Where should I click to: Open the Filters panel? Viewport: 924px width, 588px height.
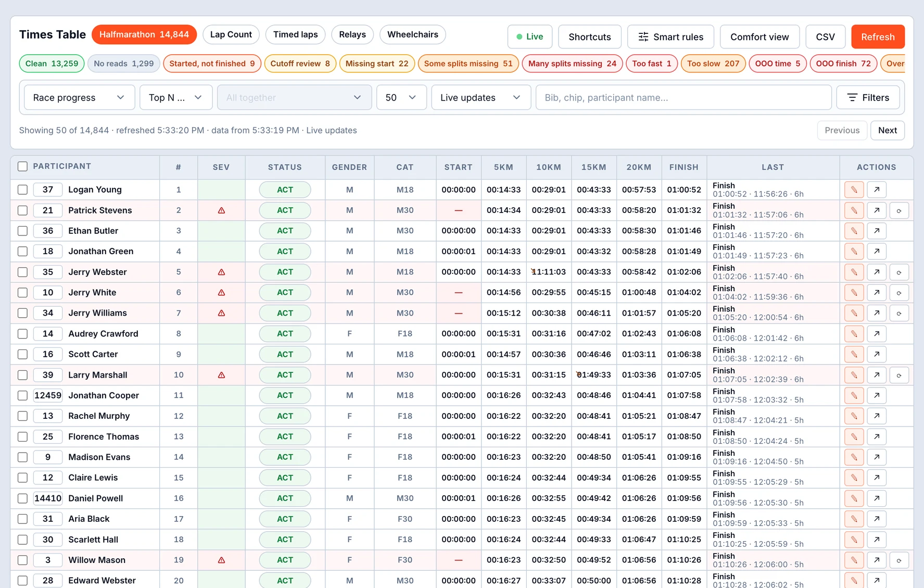[868, 97]
